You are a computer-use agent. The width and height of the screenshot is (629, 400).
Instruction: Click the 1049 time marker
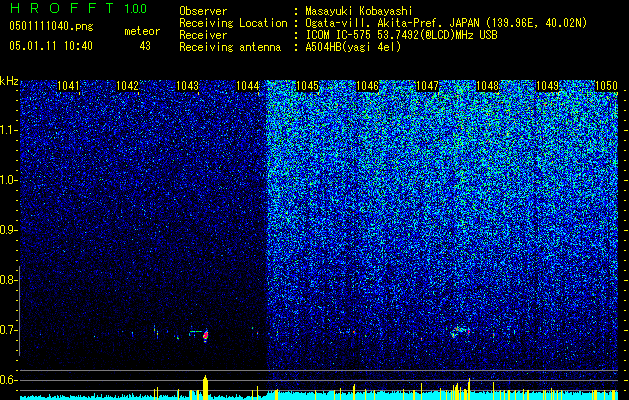[x=547, y=86]
